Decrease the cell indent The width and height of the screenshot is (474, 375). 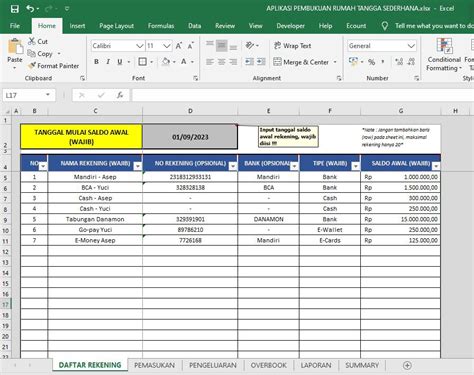(x=249, y=62)
